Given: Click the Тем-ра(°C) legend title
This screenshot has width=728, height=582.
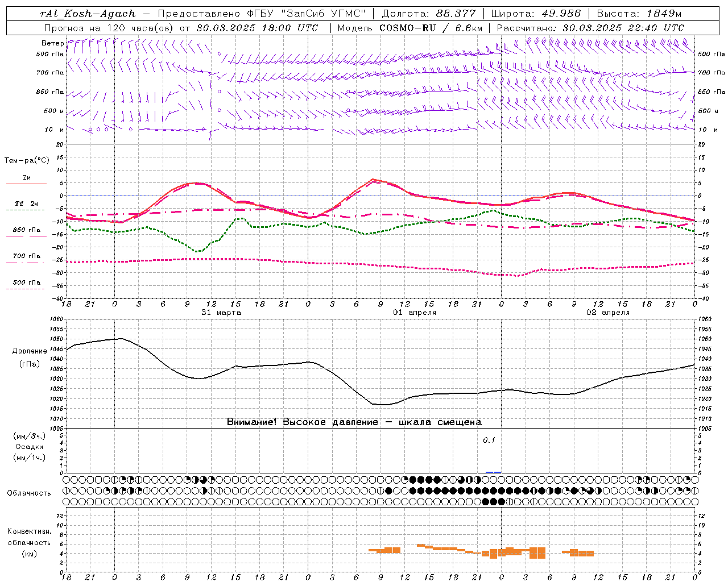Looking at the screenshot, I should [x=27, y=161].
